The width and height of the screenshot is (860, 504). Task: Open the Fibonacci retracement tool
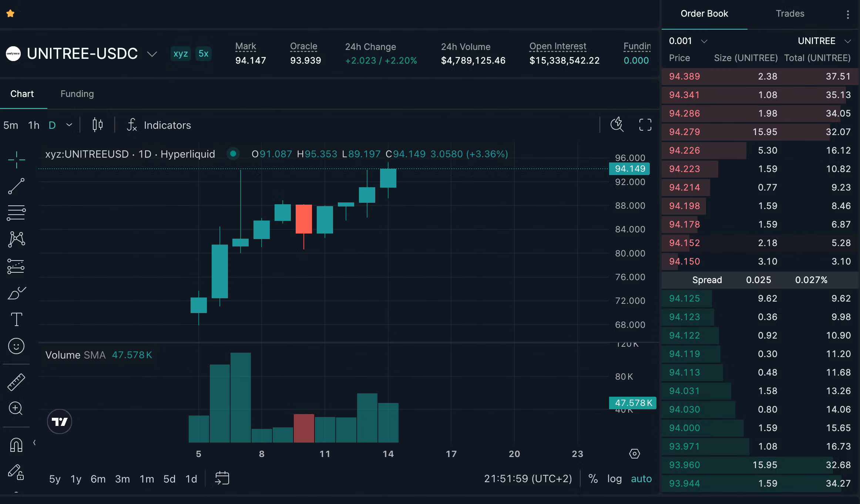click(x=16, y=213)
